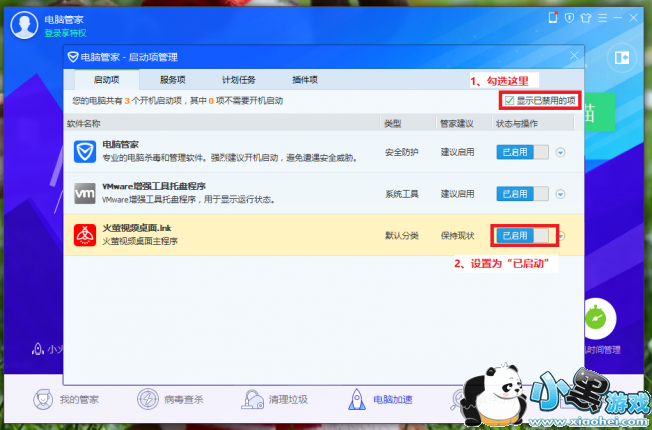Click 默认分类 type cell
The height and width of the screenshot is (430, 652).
point(402,236)
